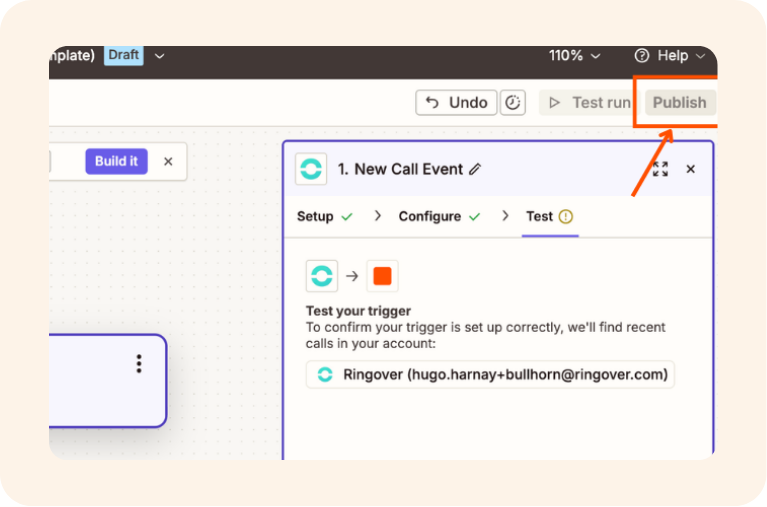Click the Ringover icon in account field

pyautogui.click(x=325, y=375)
